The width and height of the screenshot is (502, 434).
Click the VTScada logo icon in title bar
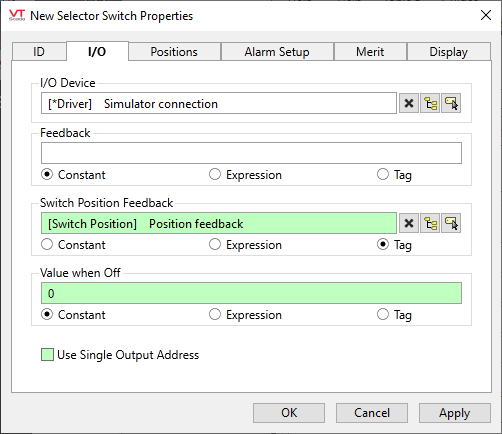(17, 15)
